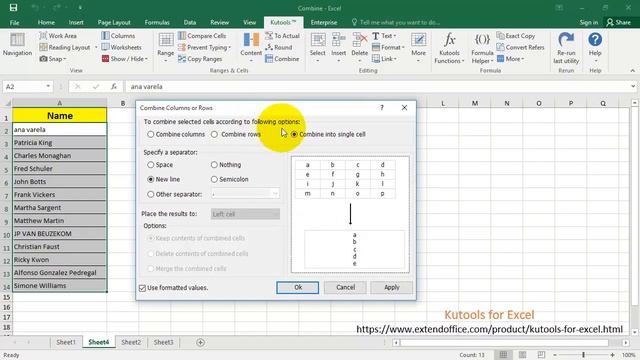The width and height of the screenshot is (640, 360).
Task: Choose Space as separator
Action: coord(160,165)
